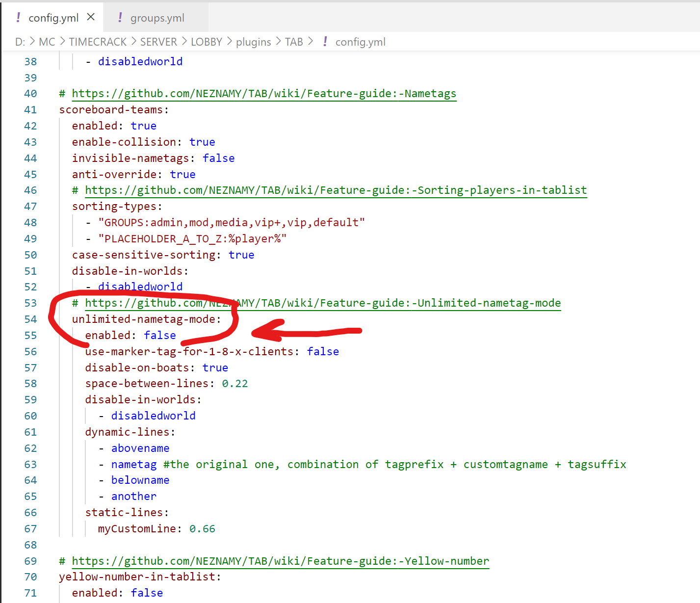Open the TAB breadcrumb dropdown
The height and width of the screenshot is (603, 700).
(294, 42)
